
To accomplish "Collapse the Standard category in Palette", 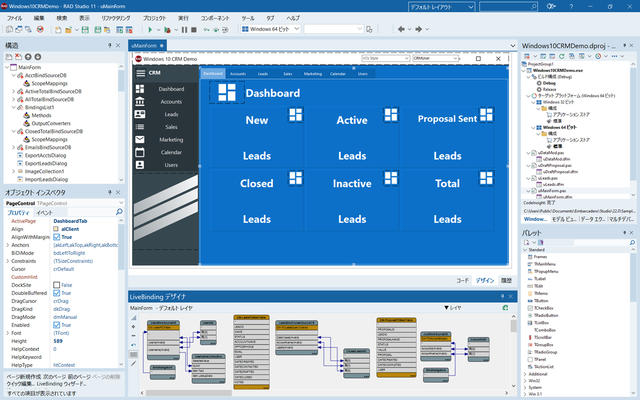I will [x=525, y=250].
